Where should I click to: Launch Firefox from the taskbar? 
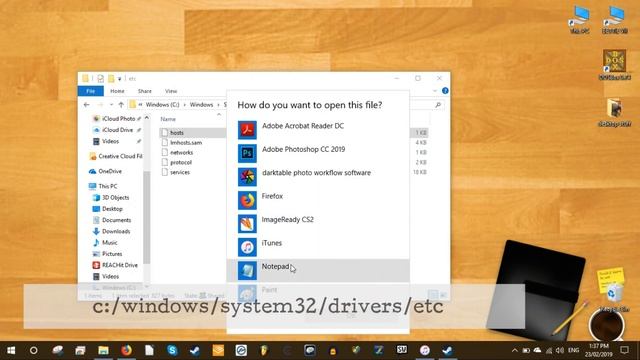[x=126, y=350]
